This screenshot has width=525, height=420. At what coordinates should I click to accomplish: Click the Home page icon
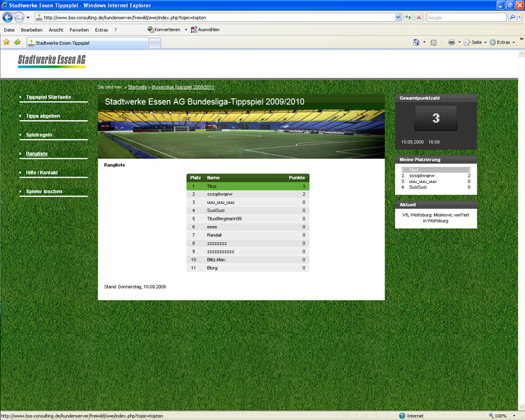[x=416, y=42]
